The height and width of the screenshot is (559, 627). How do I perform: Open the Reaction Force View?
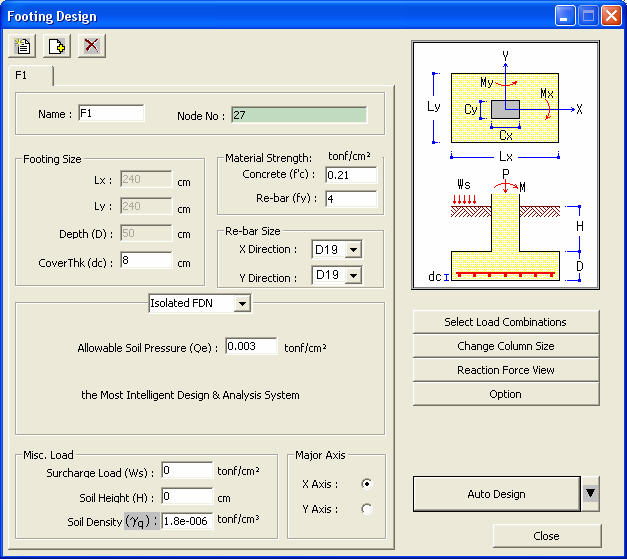coord(506,370)
